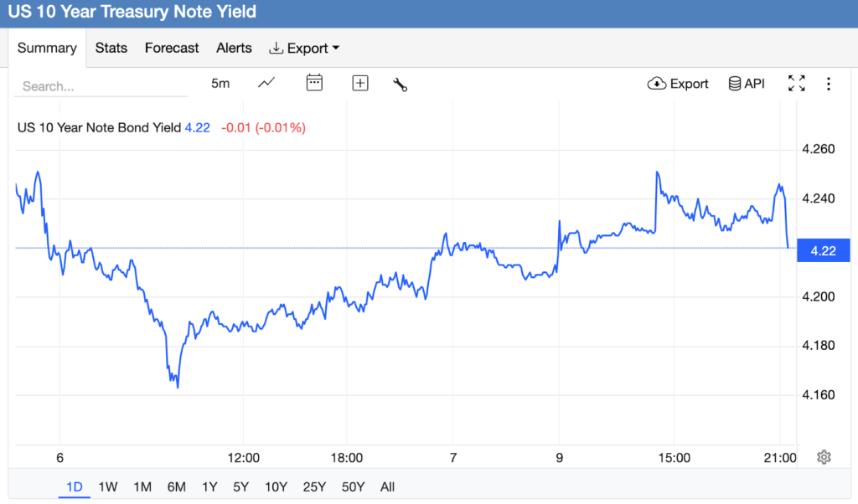
Task: Select the 1Y time range
Action: point(209,486)
